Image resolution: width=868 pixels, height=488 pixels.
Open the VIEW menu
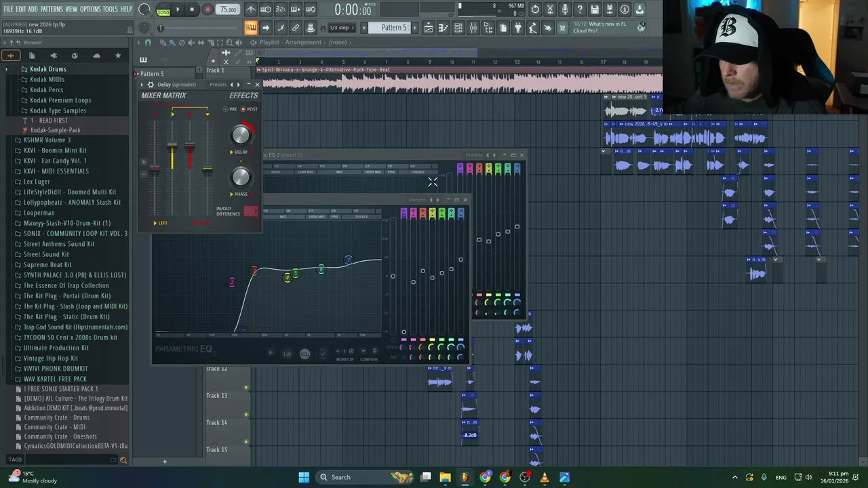point(71,9)
